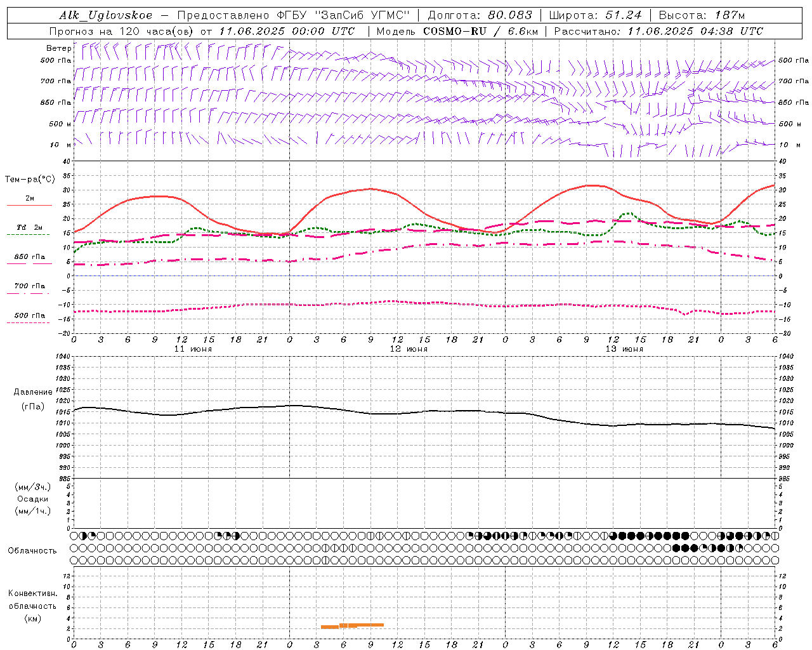
Task: Click the '(гПа)' unit under Давление
Action: pos(33,406)
